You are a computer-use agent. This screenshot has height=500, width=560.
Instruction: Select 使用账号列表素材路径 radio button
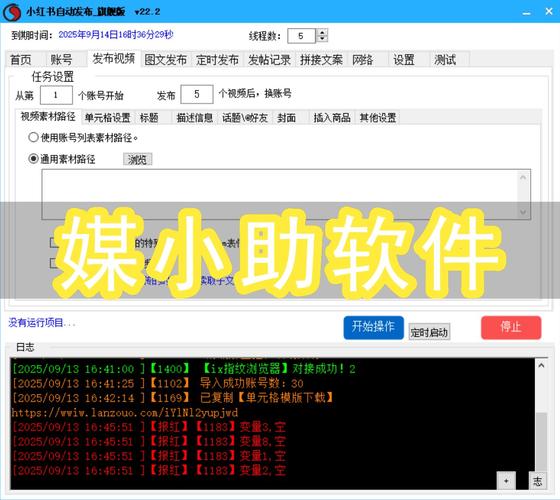pos(33,138)
